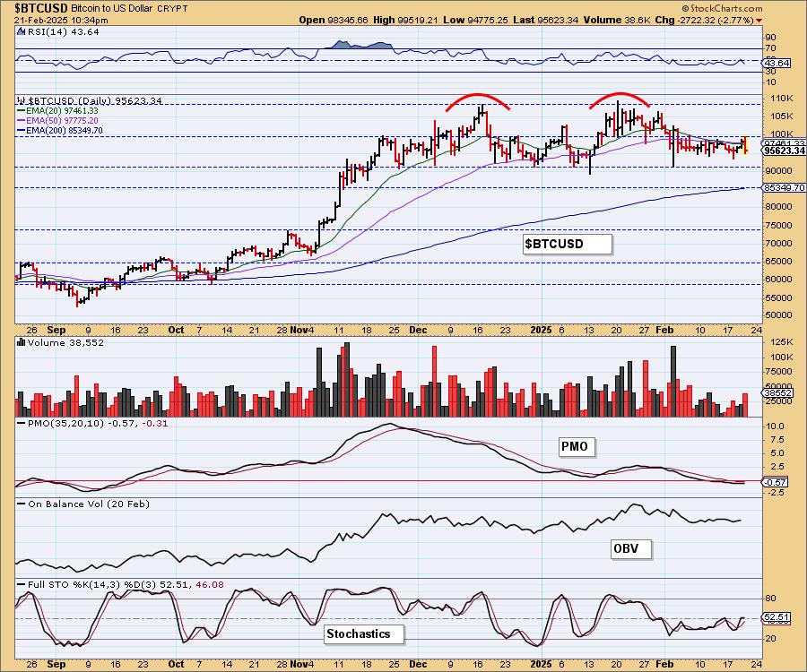Click the 110K price axis label
807x672 pixels.
point(781,99)
